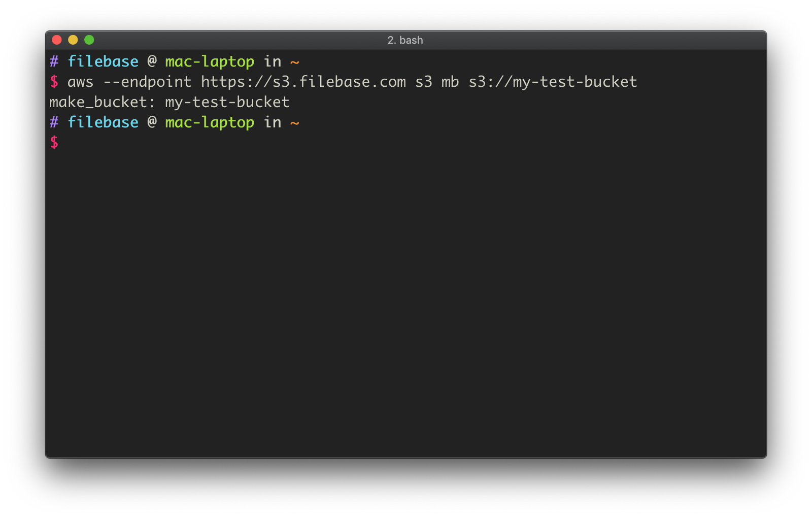812x518 pixels.
Task: Click 'my-test-bucket' in the output line
Action: [227, 103]
